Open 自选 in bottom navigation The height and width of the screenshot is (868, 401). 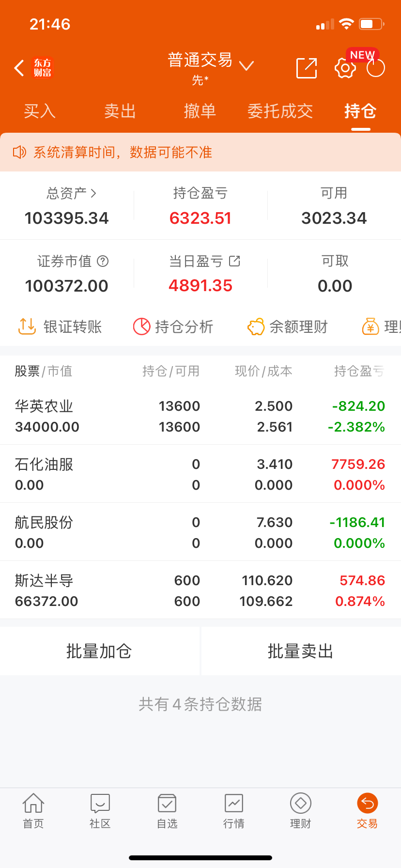tap(167, 810)
